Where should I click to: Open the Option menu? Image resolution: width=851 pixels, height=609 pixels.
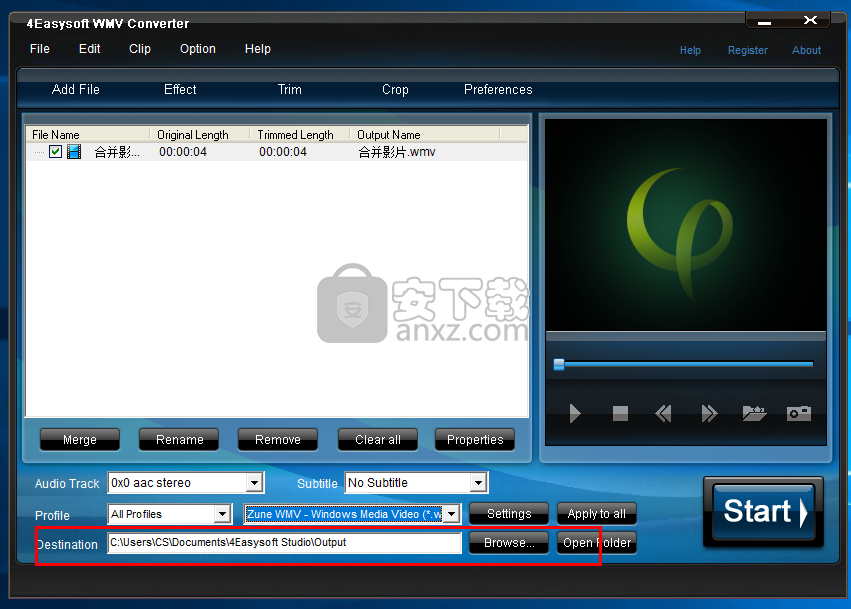198,49
